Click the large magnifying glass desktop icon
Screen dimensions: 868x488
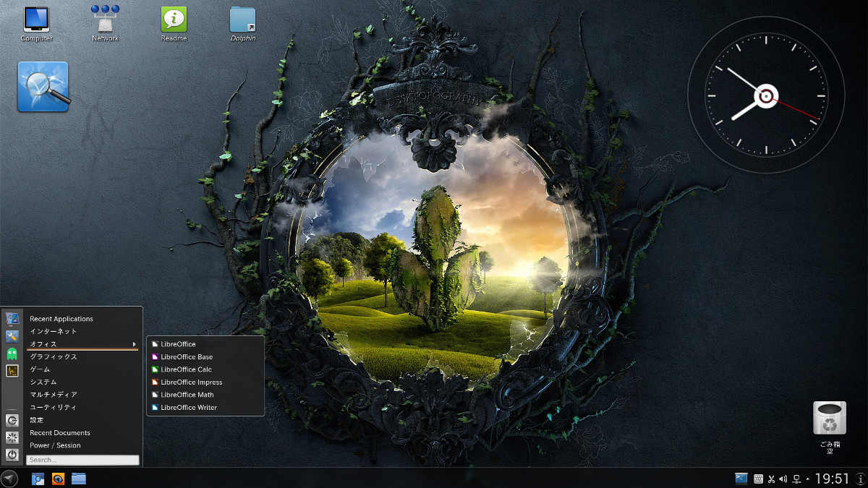tap(43, 87)
